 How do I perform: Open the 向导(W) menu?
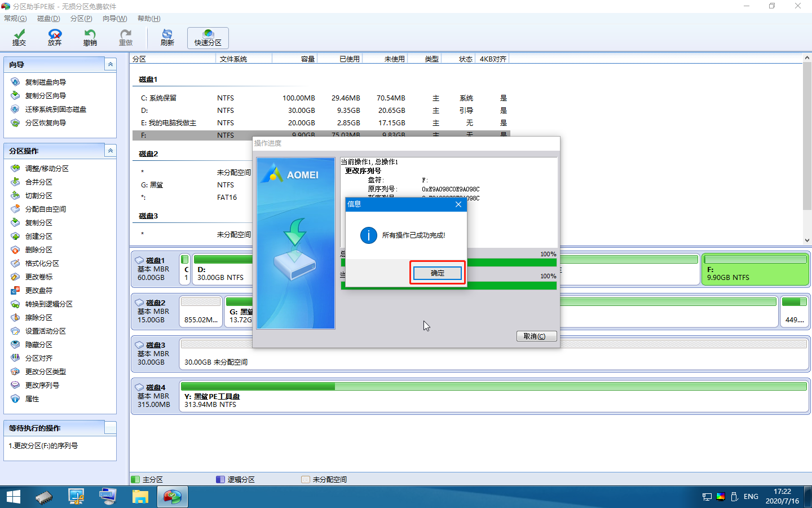point(115,19)
